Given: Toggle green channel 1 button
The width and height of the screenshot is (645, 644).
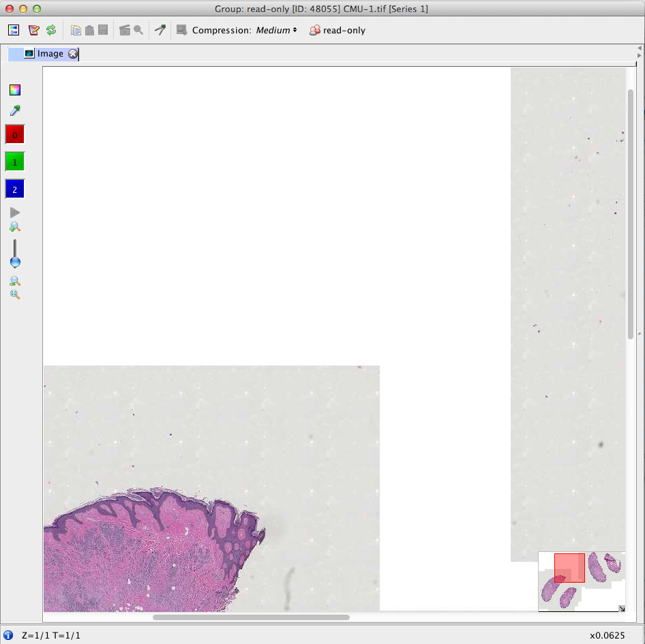Looking at the screenshot, I should coord(15,162).
